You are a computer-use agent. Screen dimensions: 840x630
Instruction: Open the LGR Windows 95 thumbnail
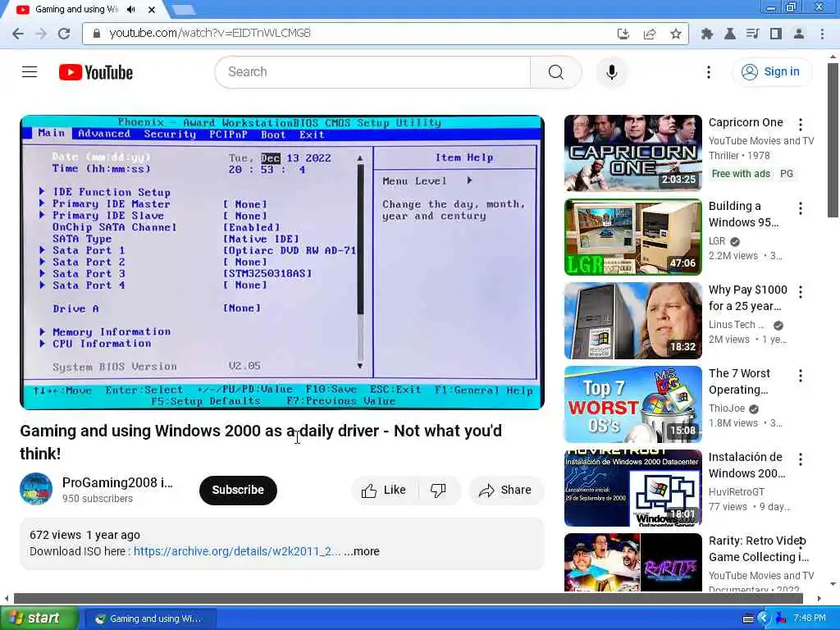tap(632, 237)
